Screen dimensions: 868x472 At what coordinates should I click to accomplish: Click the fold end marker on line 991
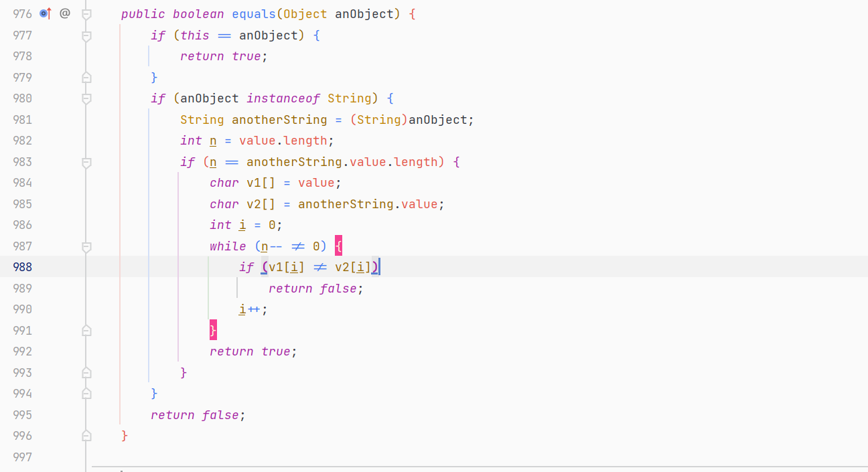coord(86,331)
